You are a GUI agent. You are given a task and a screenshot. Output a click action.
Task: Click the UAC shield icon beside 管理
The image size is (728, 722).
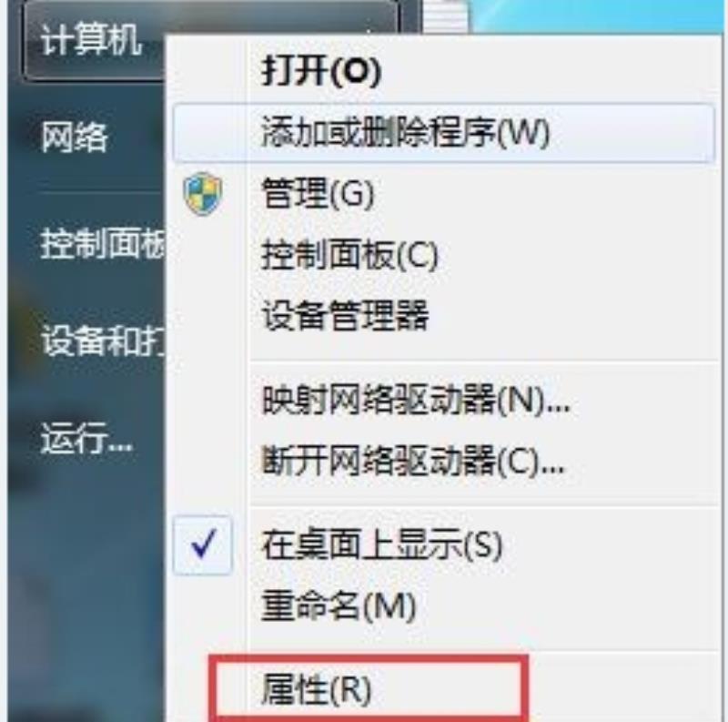click(x=202, y=193)
